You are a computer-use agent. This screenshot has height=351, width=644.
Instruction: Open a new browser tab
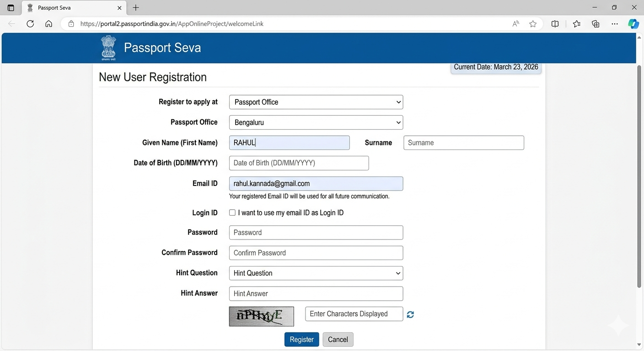click(x=135, y=7)
